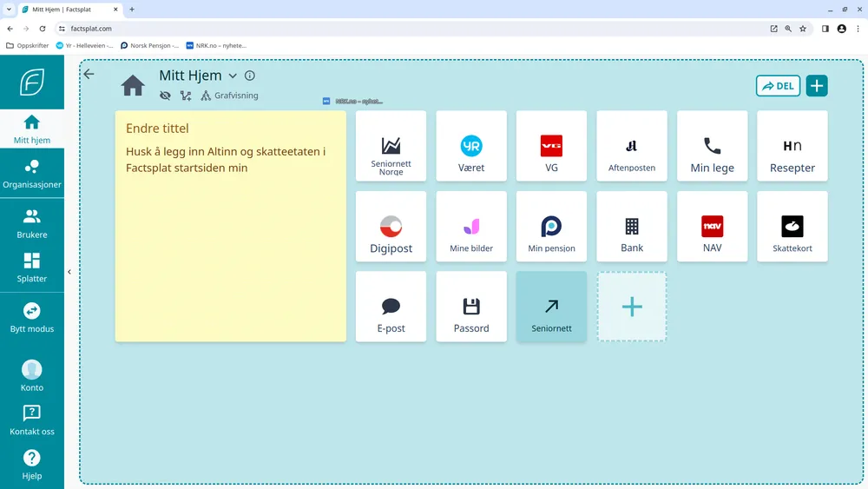Collapse the left sidebar with chevron

tap(69, 272)
